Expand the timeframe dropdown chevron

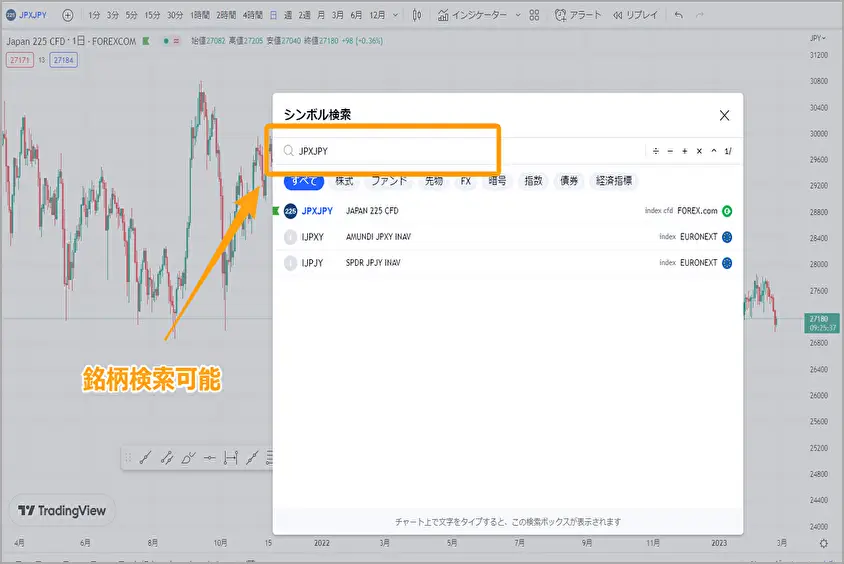(396, 15)
